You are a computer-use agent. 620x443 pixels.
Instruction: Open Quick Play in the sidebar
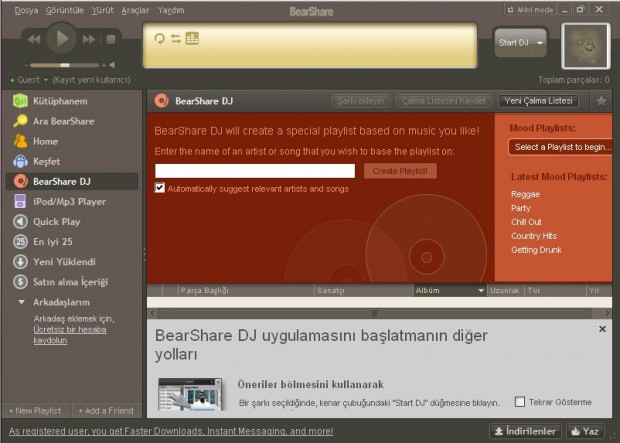(72, 222)
